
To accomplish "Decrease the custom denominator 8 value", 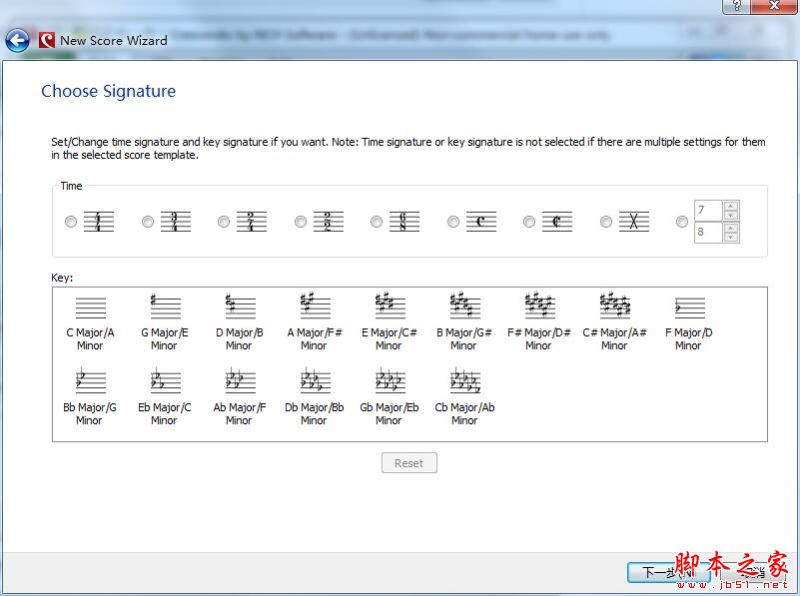I will tap(731, 237).
